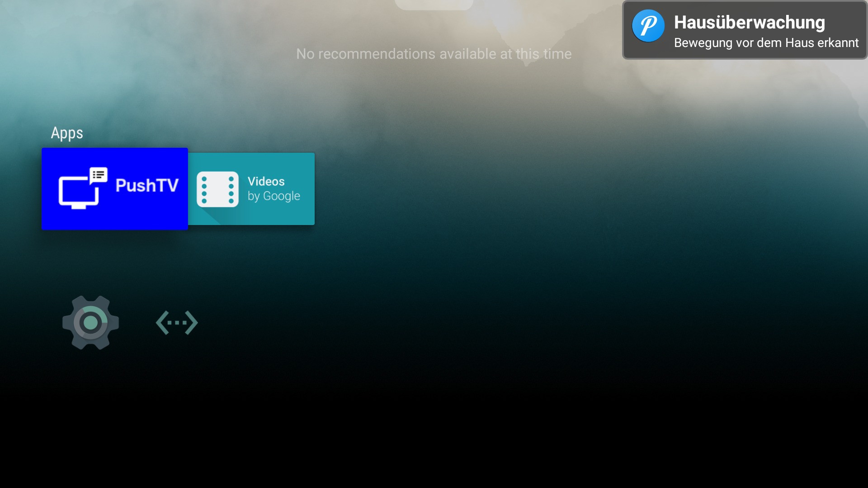Image resolution: width=868 pixels, height=488 pixels.
Task: Select the Videos tab label on tile
Action: (266, 181)
